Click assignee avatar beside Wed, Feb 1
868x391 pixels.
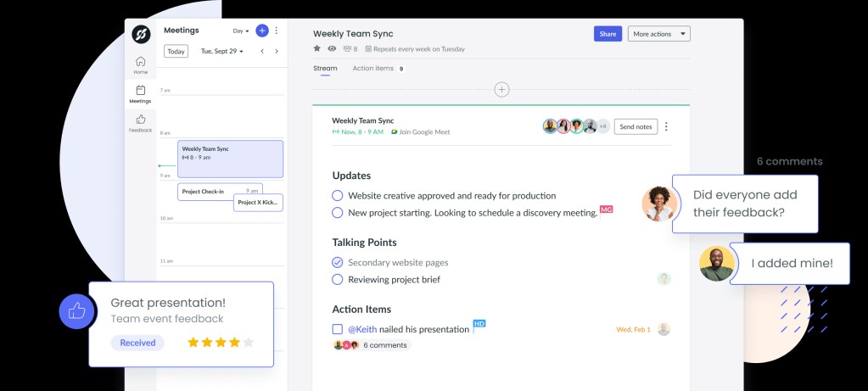click(664, 329)
